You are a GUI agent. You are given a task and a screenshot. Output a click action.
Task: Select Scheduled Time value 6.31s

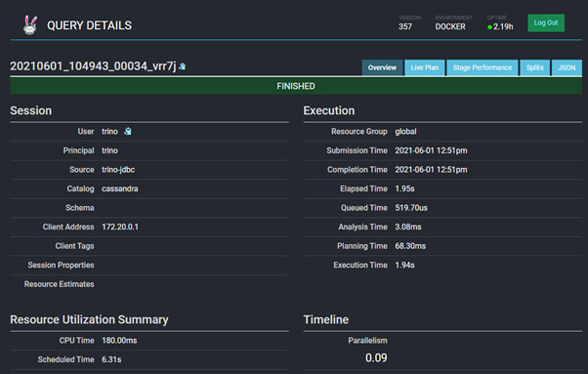point(111,359)
